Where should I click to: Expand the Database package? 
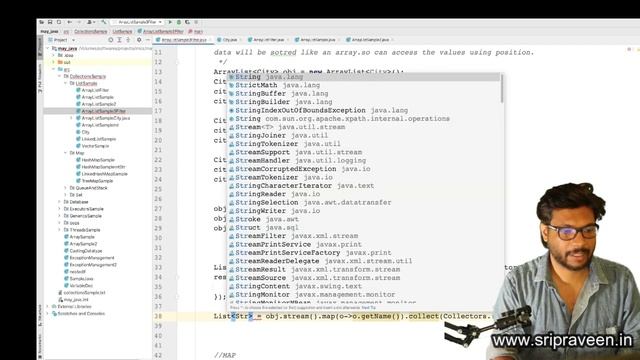coord(60,202)
